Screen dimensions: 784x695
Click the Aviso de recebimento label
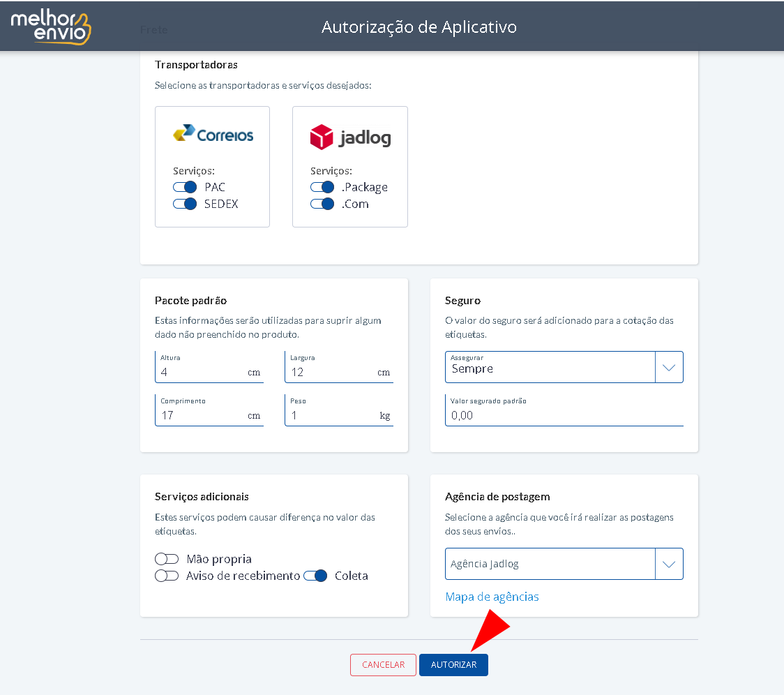coord(243,576)
